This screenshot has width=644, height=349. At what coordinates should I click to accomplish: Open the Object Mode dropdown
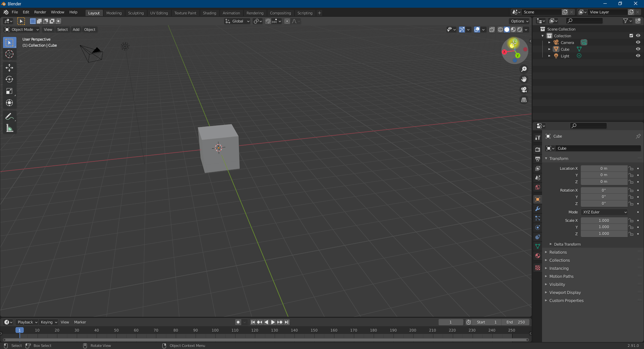pos(22,30)
